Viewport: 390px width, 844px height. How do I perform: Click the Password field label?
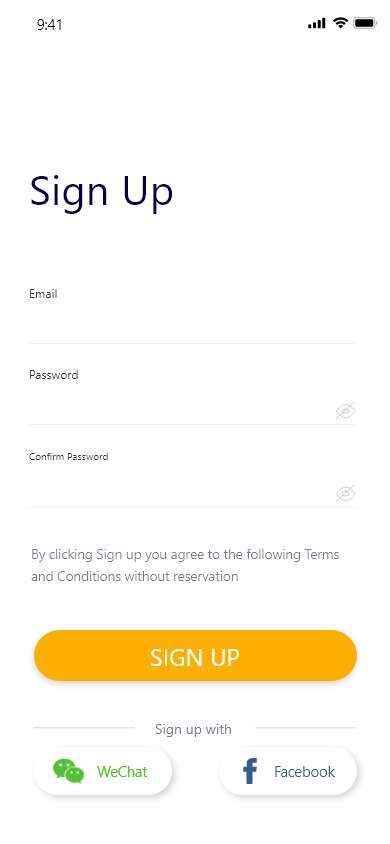pyautogui.click(x=54, y=375)
